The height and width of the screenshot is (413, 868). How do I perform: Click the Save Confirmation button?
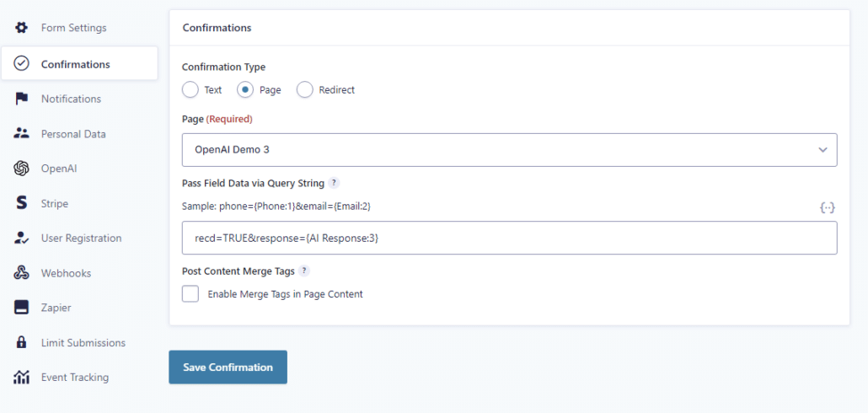pos(228,367)
